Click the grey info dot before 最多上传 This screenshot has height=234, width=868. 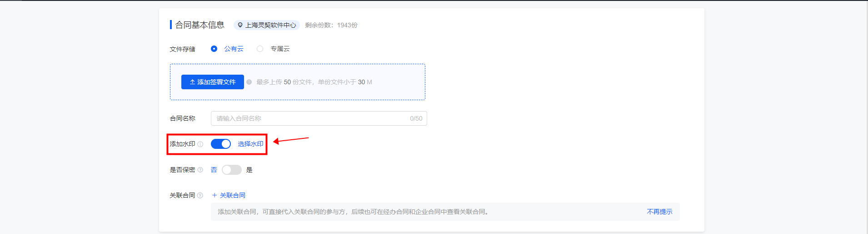[x=249, y=82]
